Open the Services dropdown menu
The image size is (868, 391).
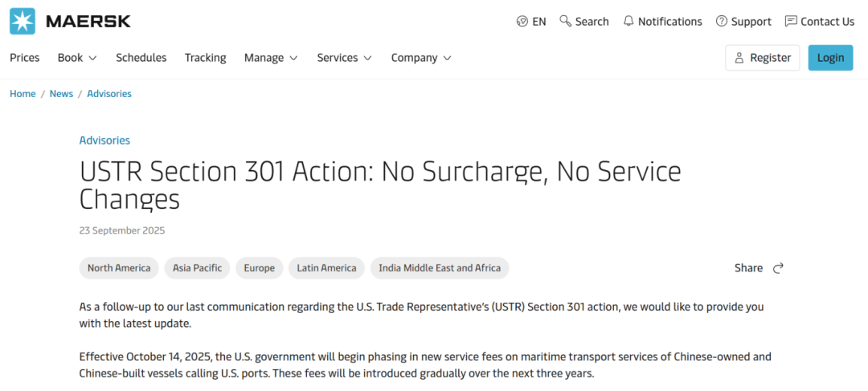344,58
